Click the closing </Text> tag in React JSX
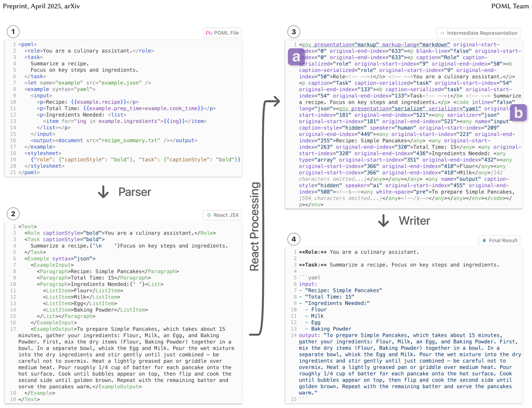The height and width of the screenshot is (408, 532). pos(29,400)
